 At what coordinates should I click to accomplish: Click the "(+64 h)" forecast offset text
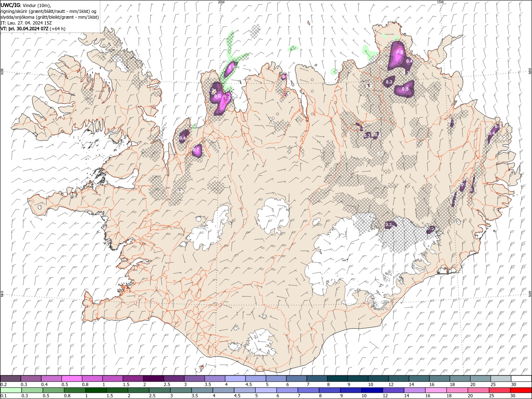pyautogui.click(x=58, y=29)
